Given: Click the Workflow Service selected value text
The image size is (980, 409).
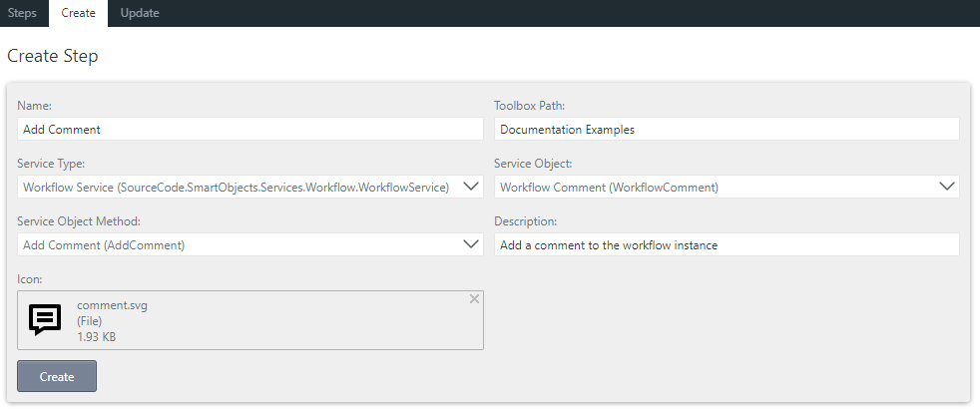Looking at the screenshot, I should pos(236,187).
